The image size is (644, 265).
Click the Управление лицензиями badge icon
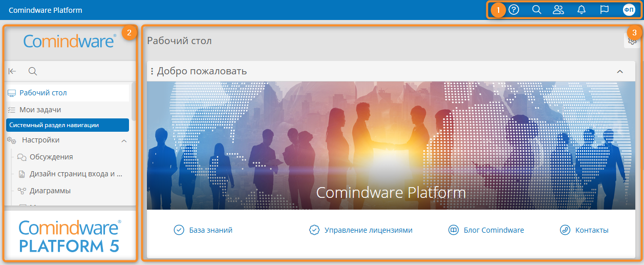point(314,230)
